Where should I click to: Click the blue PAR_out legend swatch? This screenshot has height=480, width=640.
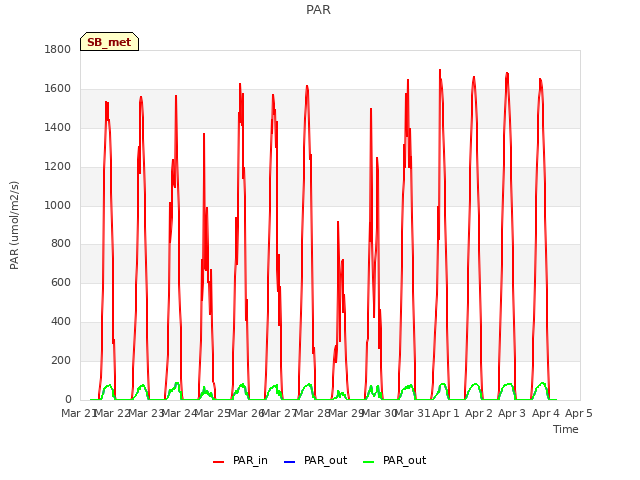[x=289, y=462]
